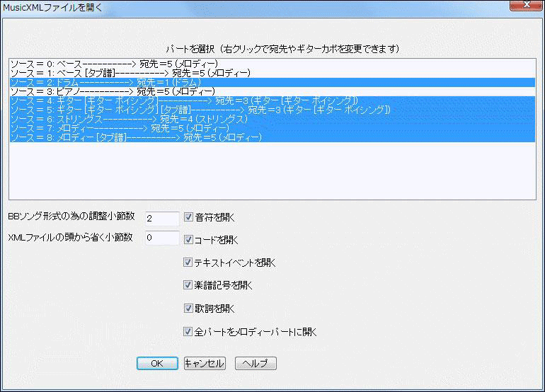
Task: Toggle the コードを開く checkbox
Action: (x=188, y=239)
